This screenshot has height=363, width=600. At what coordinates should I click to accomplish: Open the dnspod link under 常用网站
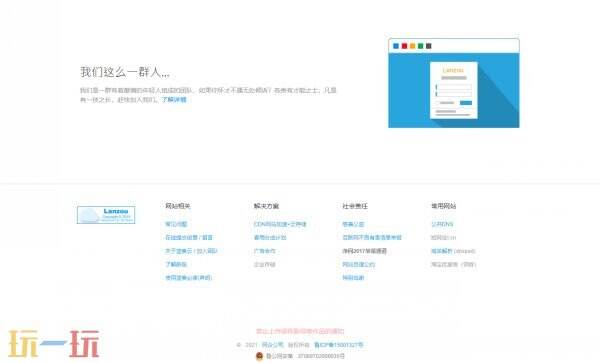(x=453, y=251)
